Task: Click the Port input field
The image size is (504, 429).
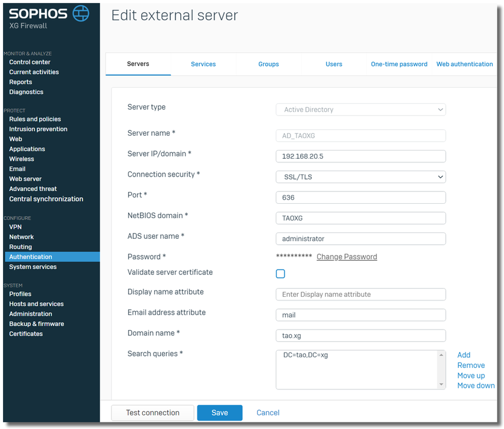Action: pyautogui.click(x=361, y=197)
